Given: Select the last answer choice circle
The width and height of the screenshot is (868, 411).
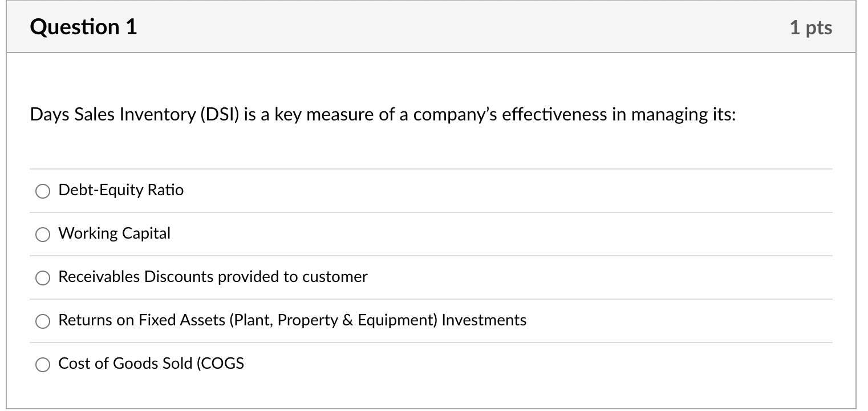Looking at the screenshot, I should [43, 364].
